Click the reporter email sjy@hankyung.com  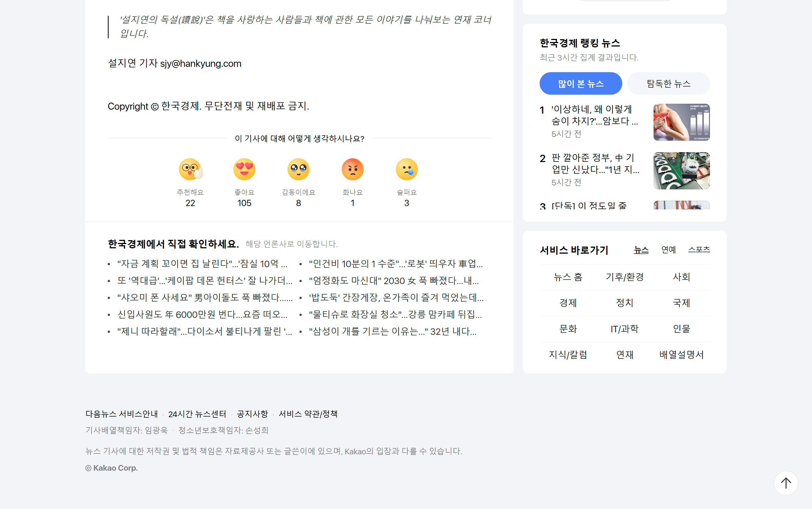(201, 64)
